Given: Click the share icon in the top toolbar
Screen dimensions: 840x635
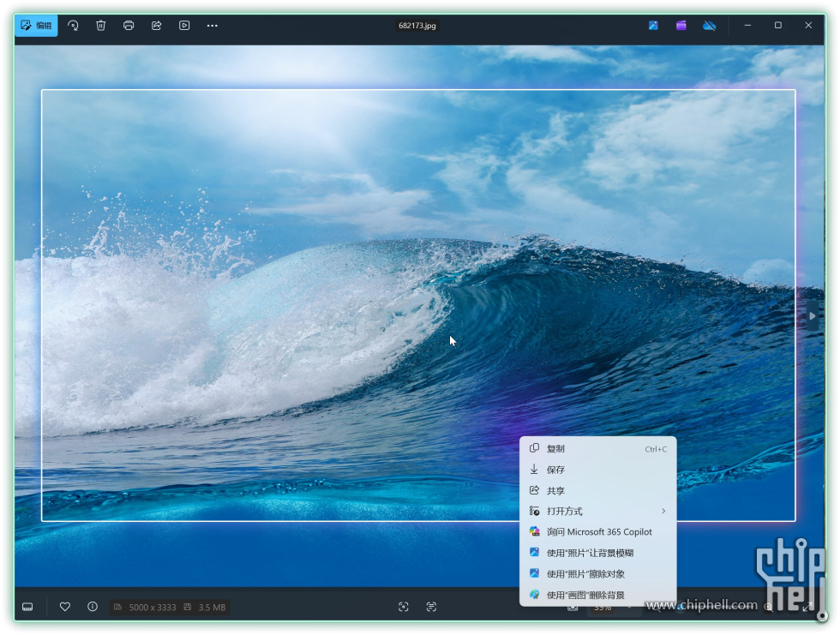Looking at the screenshot, I should [x=157, y=26].
